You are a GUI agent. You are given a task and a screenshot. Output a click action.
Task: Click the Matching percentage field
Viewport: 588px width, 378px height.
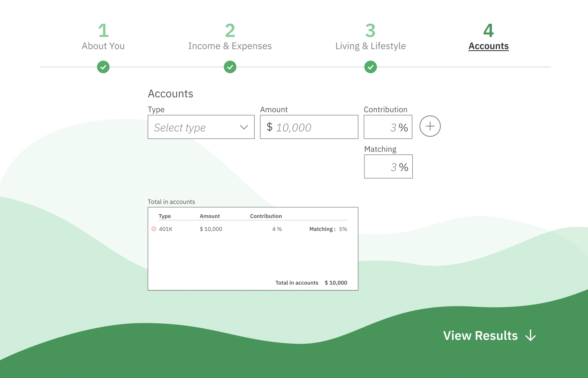pos(388,167)
